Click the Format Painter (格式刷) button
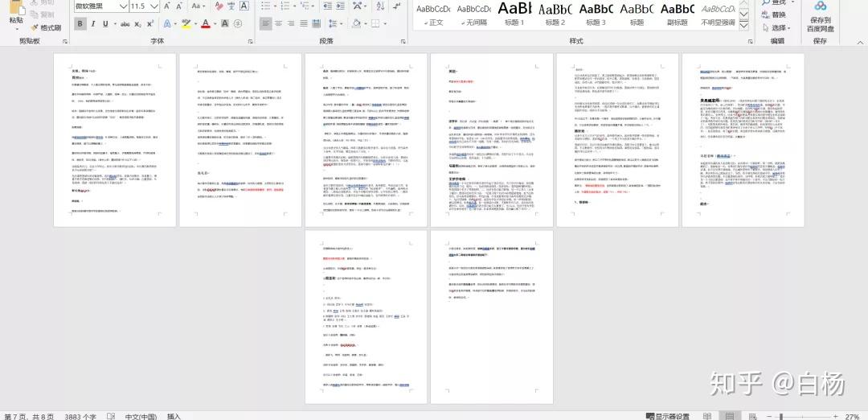The height and width of the screenshot is (420, 868). click(47, 27)
